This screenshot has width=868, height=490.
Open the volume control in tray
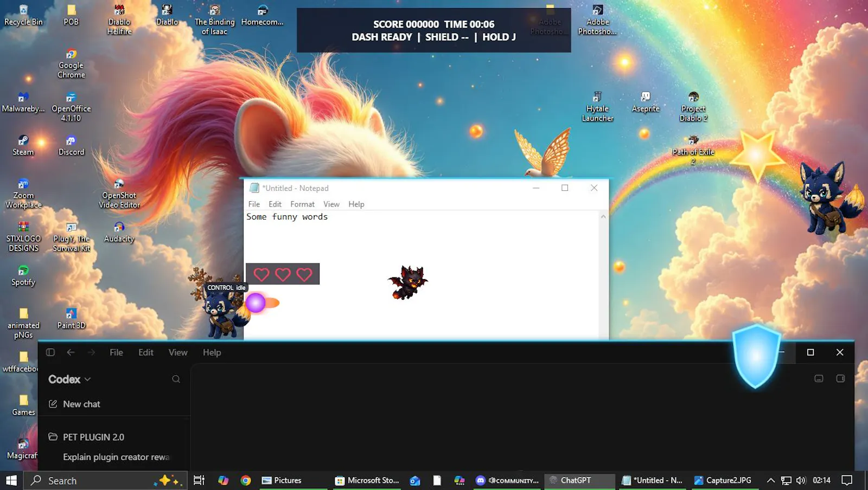click(x=801, y=480)
